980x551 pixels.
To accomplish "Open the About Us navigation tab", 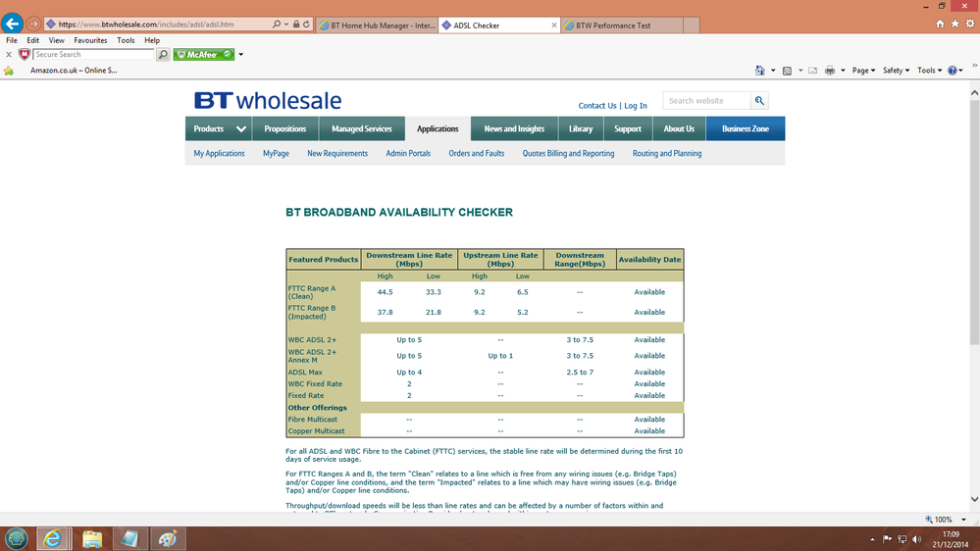I will tap(679, 128).
